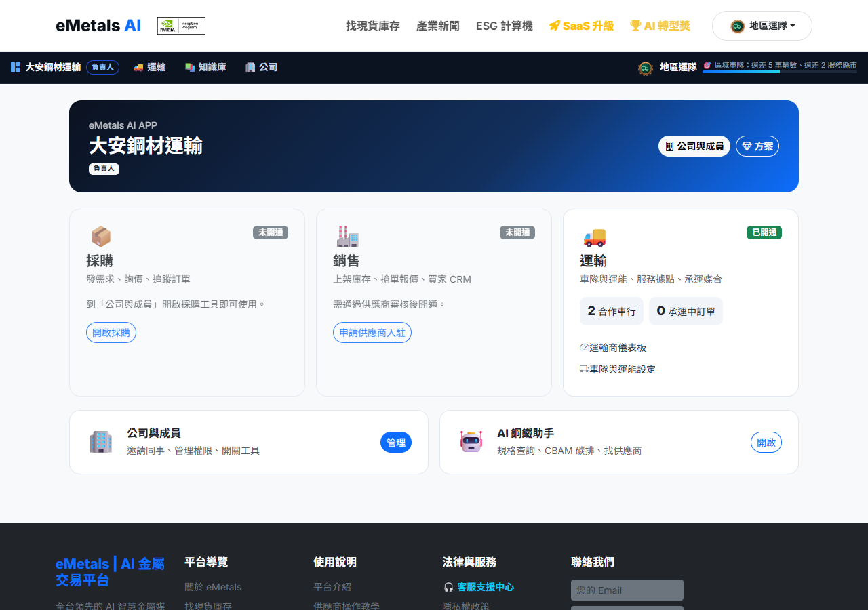Click the 已開通 badge on 運輸 card
The height and width of the screenshot is (610, 868).
click(764, 232)
